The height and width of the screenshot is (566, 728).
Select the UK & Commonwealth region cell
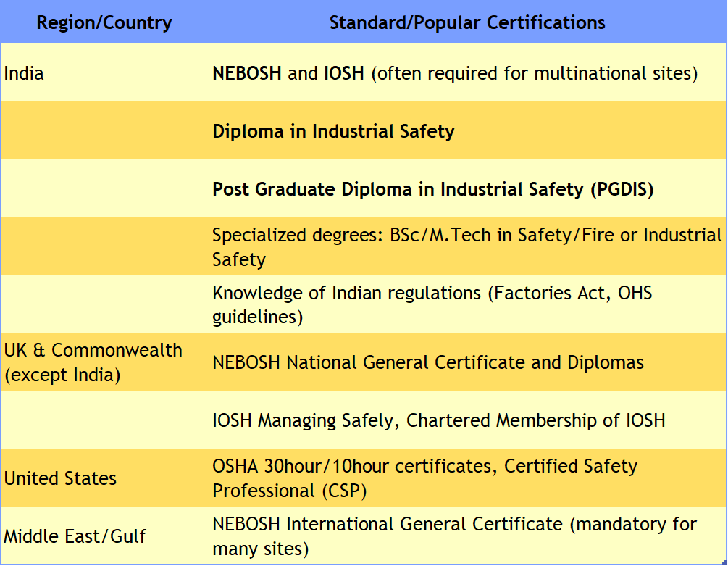(93, 362)
